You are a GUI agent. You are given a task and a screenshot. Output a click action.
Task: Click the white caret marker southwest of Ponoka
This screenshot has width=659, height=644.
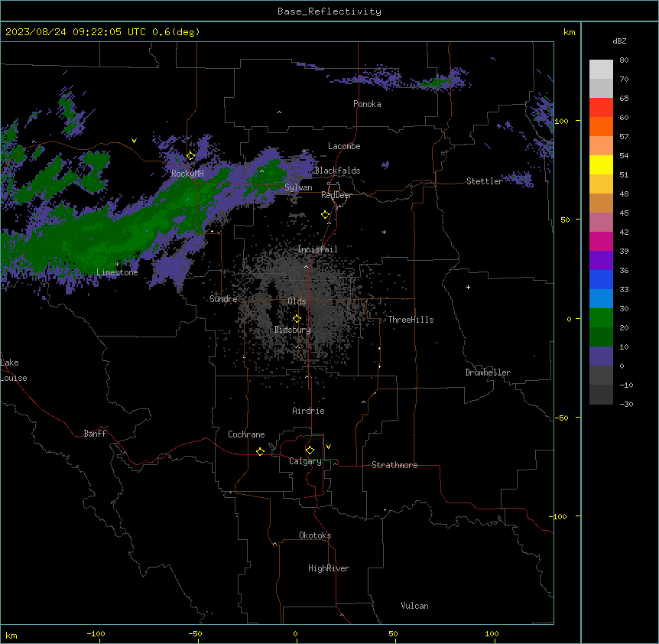(280, 112)
